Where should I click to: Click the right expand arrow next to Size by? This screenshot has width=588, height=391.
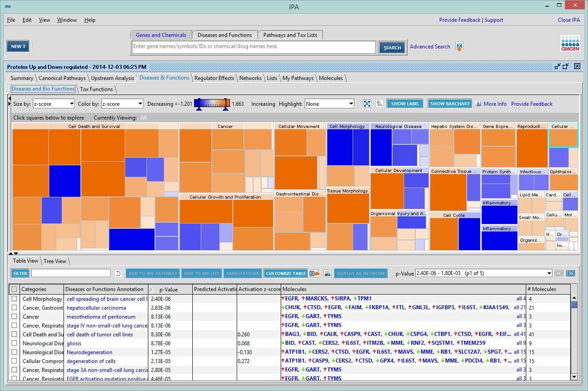(x=10, y=104)
